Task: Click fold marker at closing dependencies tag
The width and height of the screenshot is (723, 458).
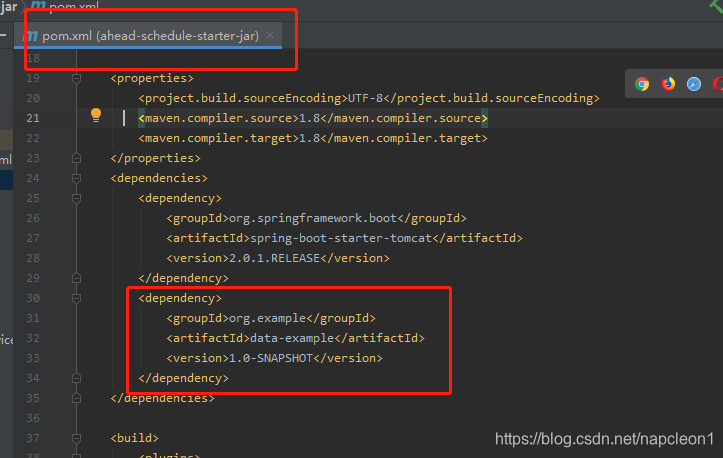Action: click(x=77, y=398)
